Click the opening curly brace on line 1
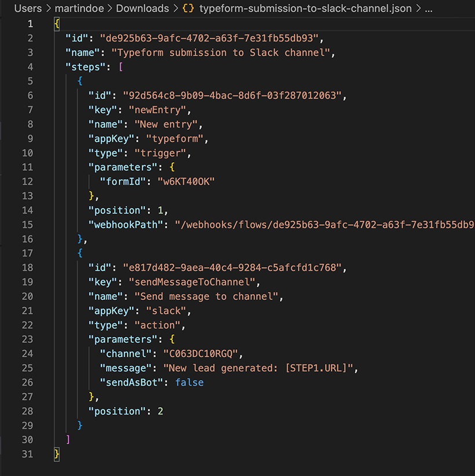Screen dimensions: 475x476 pos(57,24)
